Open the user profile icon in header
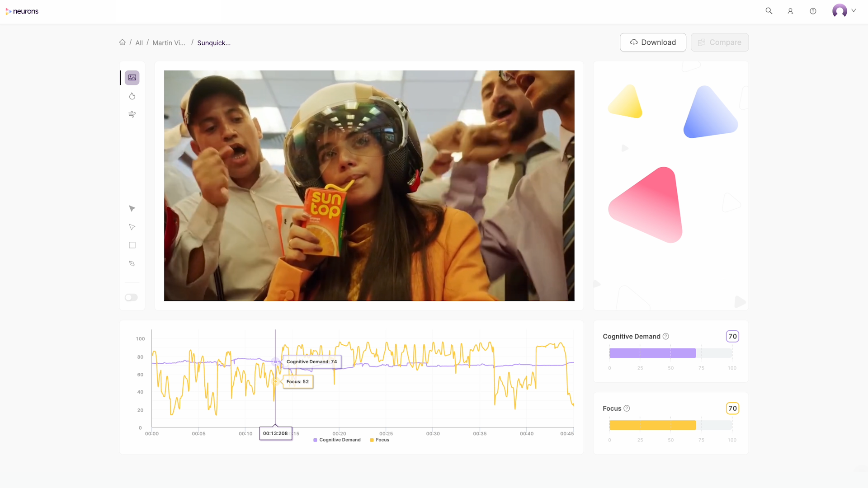The image size is (868, 488). pos(790,11)
